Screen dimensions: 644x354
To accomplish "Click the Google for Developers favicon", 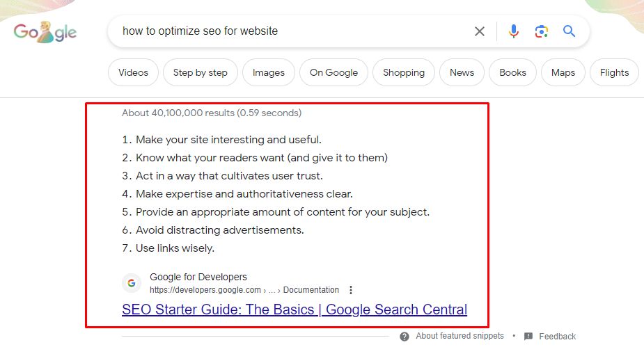I will (132, 283).
